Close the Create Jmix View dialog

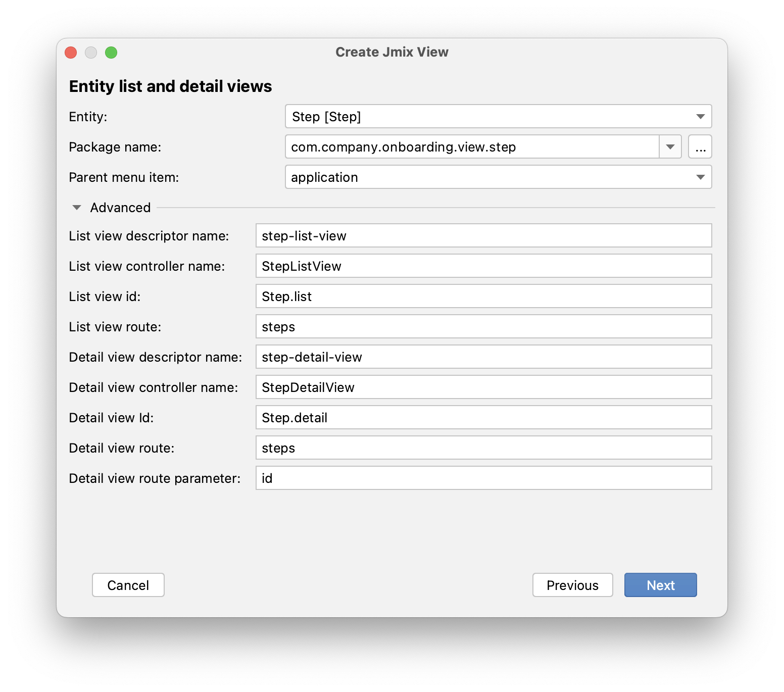coord(71,53)
